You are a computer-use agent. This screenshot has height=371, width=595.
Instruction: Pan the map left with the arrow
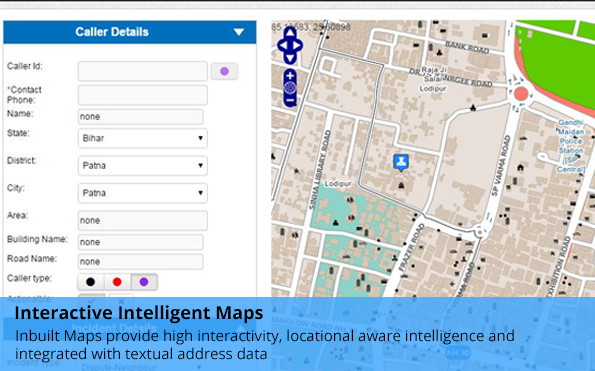[282, 46]
